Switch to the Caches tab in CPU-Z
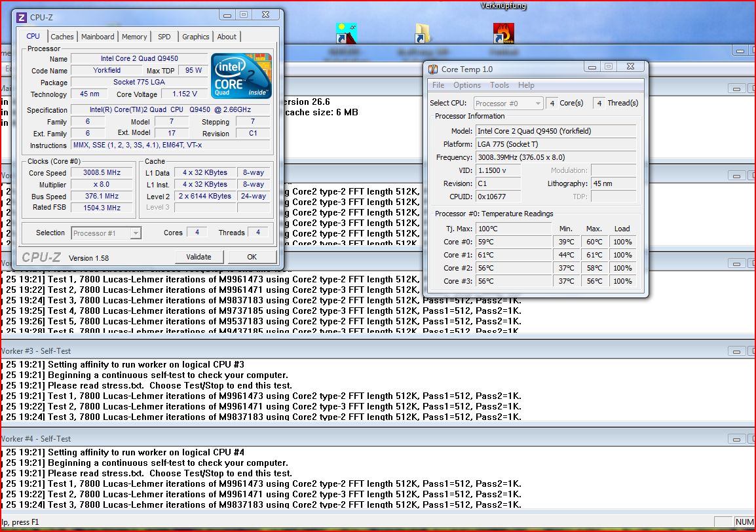The width and height of the screenshot is (756, 532). click(62, 37)
